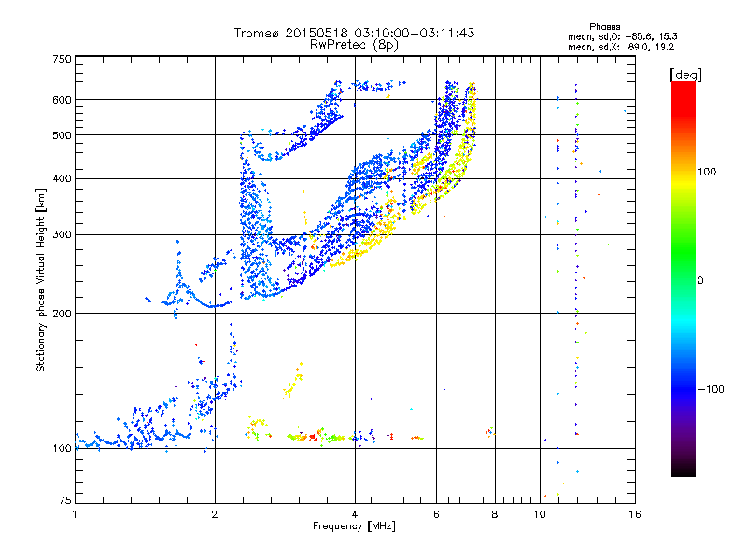Click the 'Stationary phase Virtual Height [km]' axis label
747x560 pixels.
pos(41,281)
